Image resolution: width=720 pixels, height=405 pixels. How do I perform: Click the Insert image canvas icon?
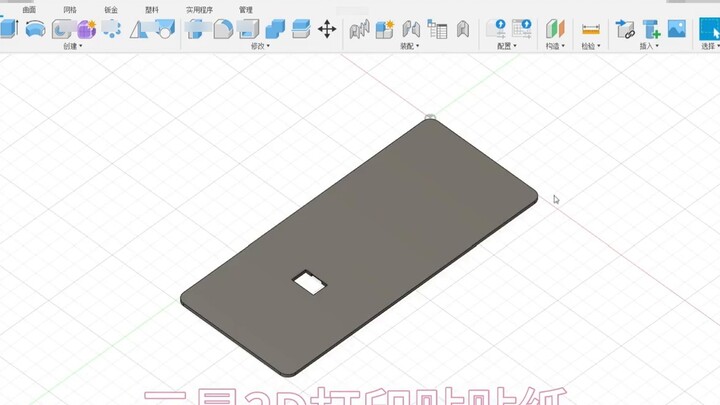click(x=677, y=28)
